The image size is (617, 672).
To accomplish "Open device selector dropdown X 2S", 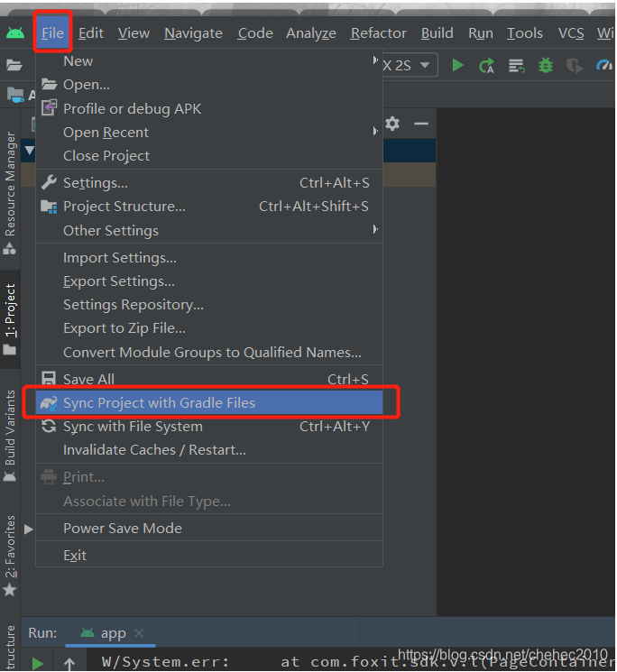I will coord(409,66).
